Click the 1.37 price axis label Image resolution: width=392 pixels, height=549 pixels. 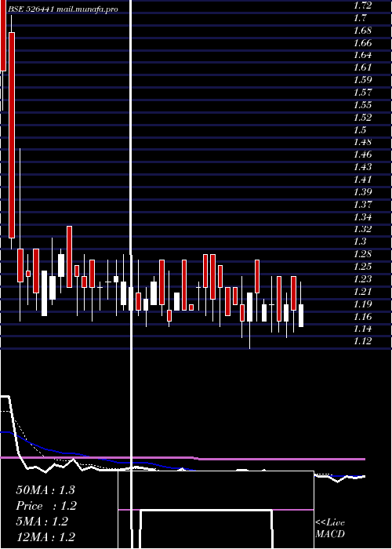tap(362, 204)
